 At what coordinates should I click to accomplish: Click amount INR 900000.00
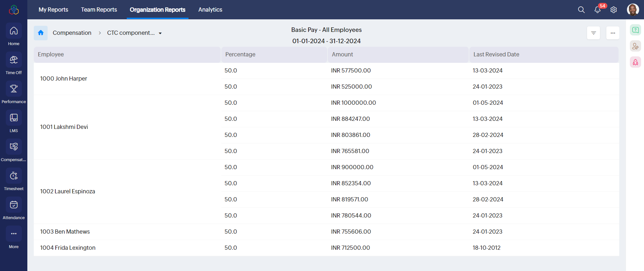[352, 167]
